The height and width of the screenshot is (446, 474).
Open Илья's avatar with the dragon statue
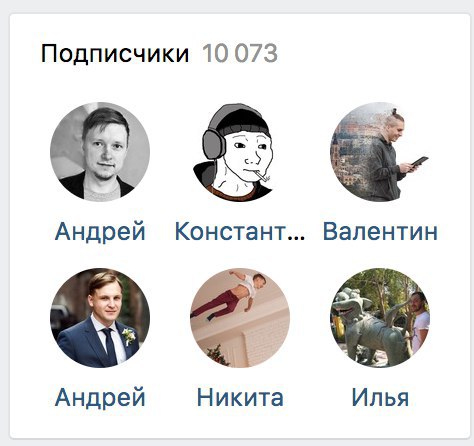(380, 318)
